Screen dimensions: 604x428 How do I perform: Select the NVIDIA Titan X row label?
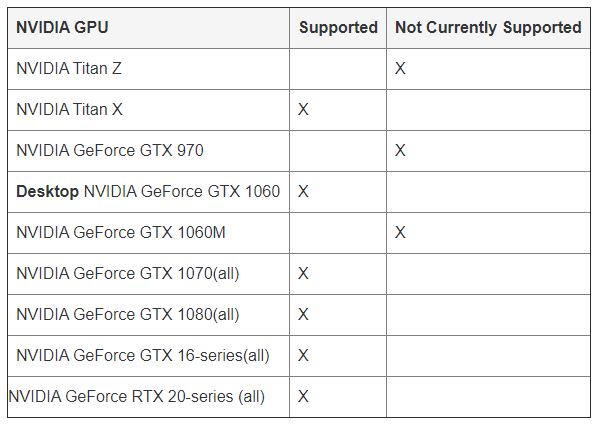(70, 109)
